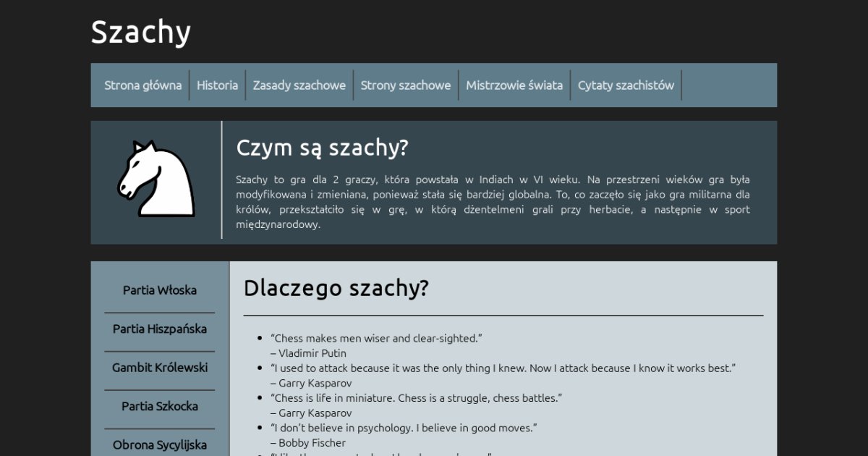This screenshot has width=868, height=456.
Task: Click the 'Chess is life in miniature' quote
Action: coord(416,398)
